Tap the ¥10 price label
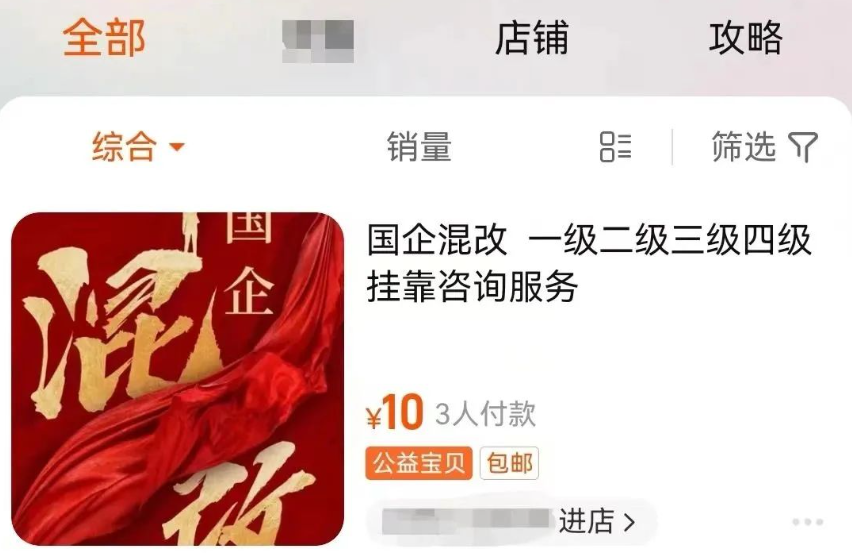This screenshot has width=852, height=553. 395,412
